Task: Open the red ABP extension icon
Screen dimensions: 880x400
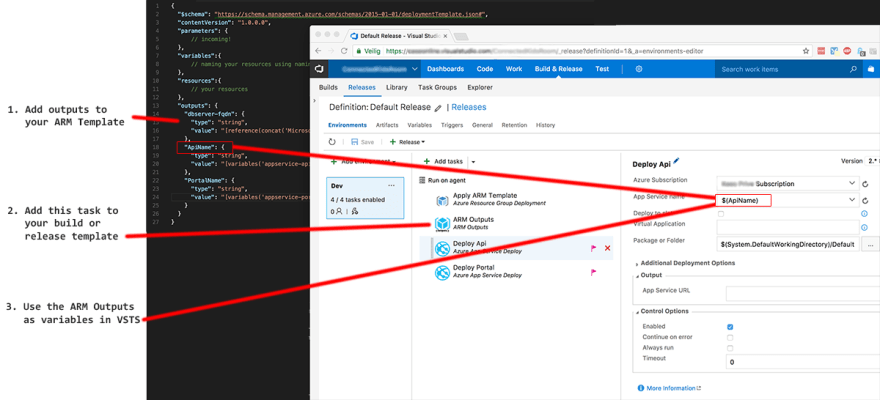Action: point(847,51)
